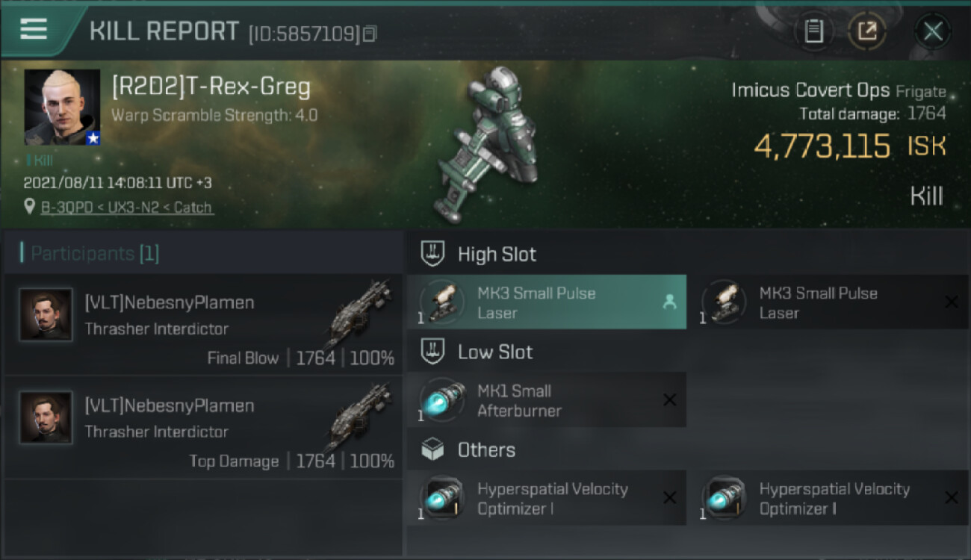
Task: Click the MK1 Small Afterburner icon
Action: point(442,400)
